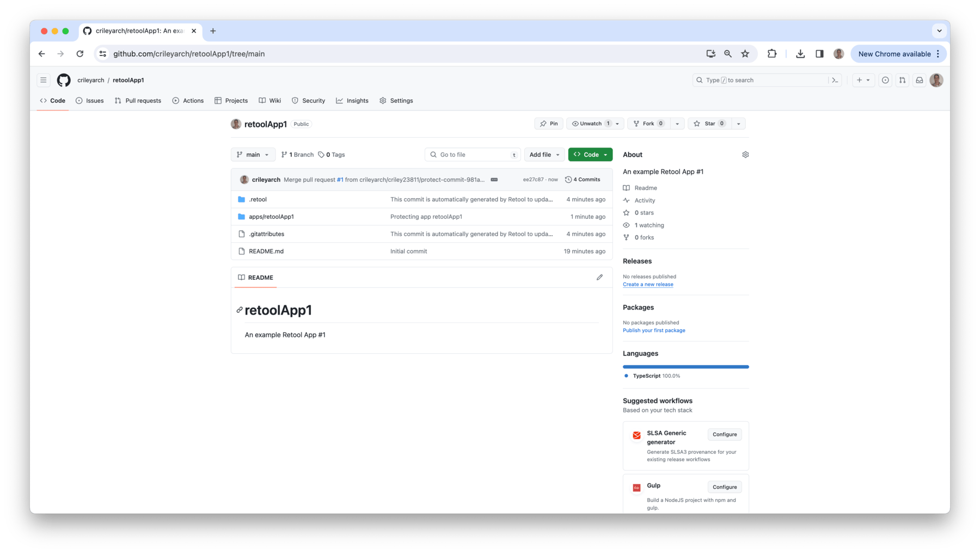Image resolution: width=980 pixels, height=553 pixels.
Task: Configure the Gulp workflow
Action: [x=725, y=487]
